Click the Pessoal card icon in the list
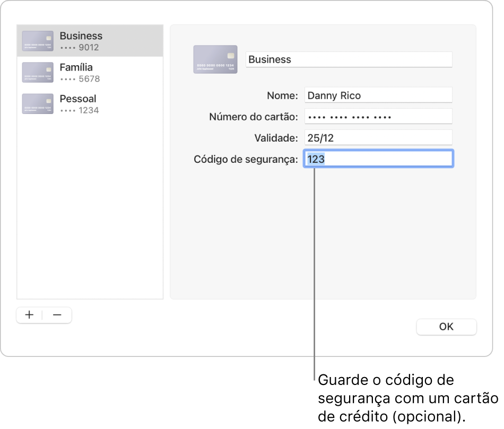Screen dimensions: 504x429 (x=38, y=104)
